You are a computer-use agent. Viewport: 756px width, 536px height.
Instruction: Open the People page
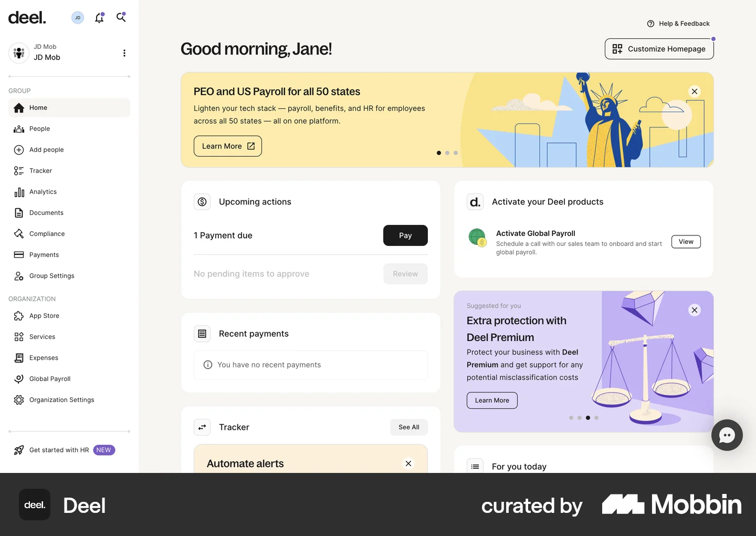click(69, 129)
